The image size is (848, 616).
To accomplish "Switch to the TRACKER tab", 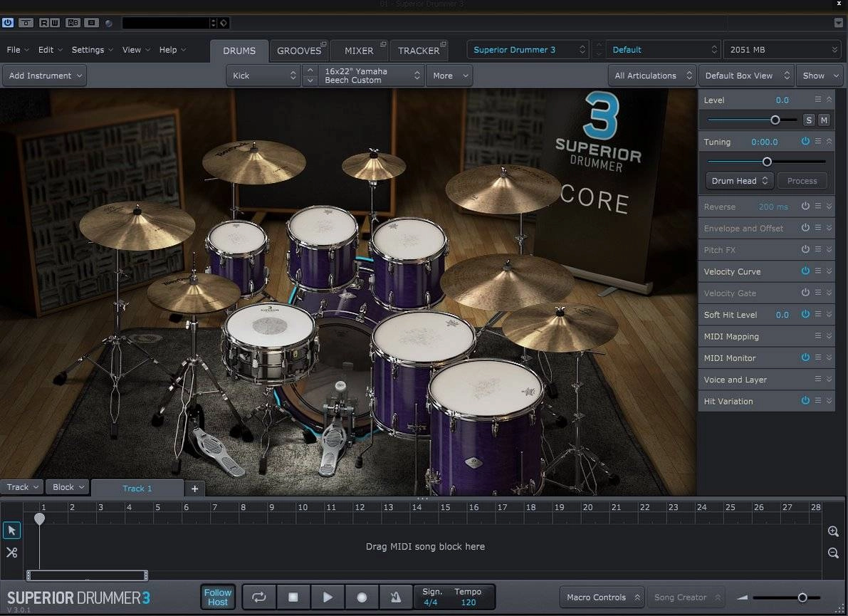I will click(419, 51).
